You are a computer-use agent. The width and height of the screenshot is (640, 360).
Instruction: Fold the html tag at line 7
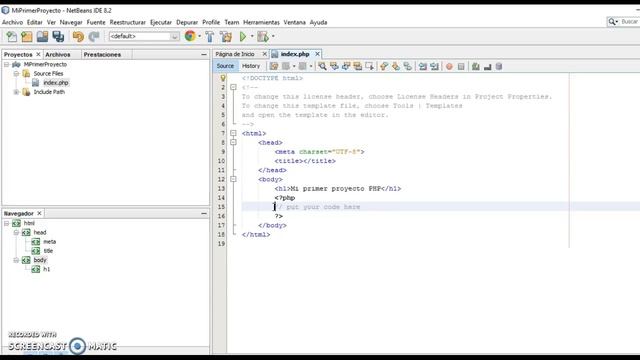pos(233,133)
